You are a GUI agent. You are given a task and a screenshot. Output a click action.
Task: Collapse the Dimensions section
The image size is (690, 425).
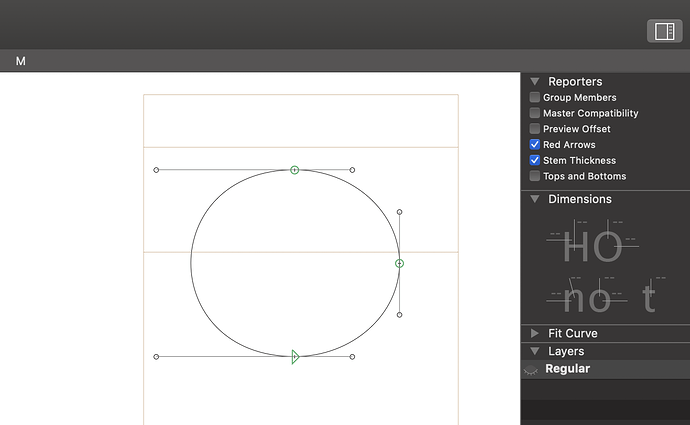(535, 199)
